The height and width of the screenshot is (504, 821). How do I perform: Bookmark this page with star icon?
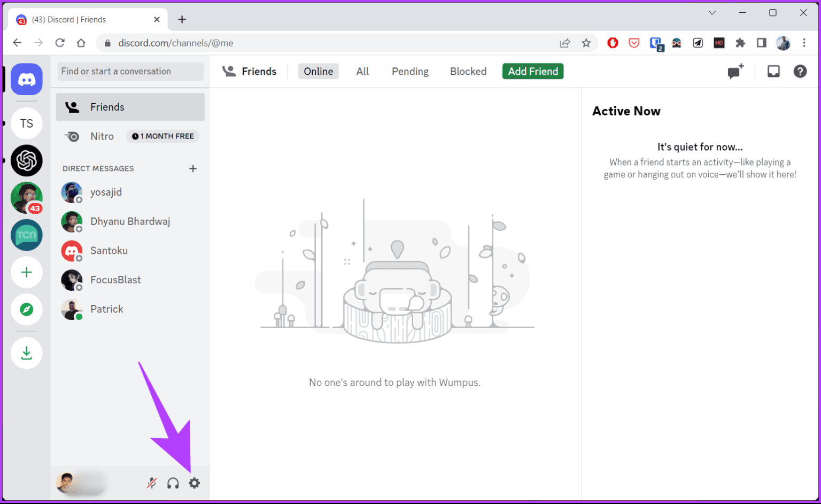[586, 43]
